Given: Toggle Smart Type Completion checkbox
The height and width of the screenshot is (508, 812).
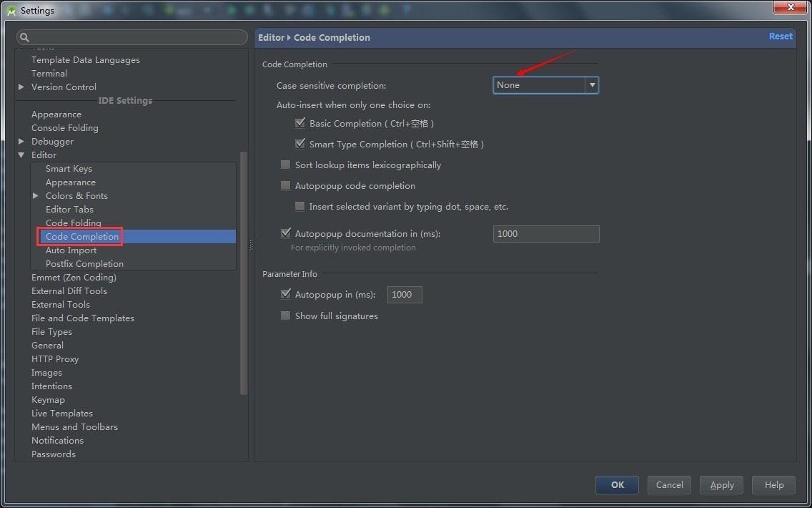Looking at the screenshot, I should coord(300,144).
